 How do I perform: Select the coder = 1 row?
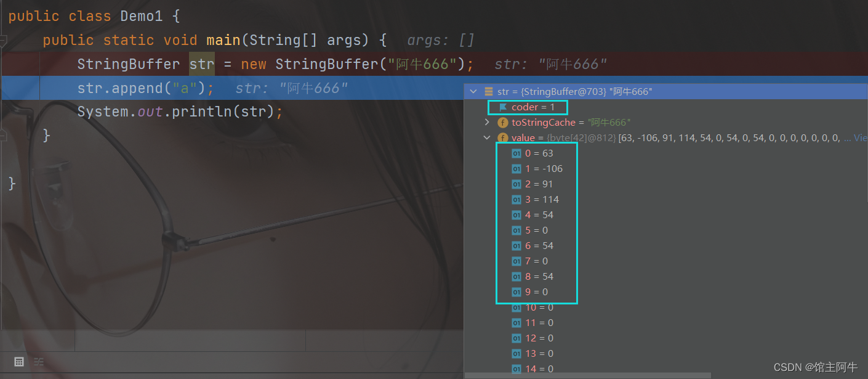[665, 107]
